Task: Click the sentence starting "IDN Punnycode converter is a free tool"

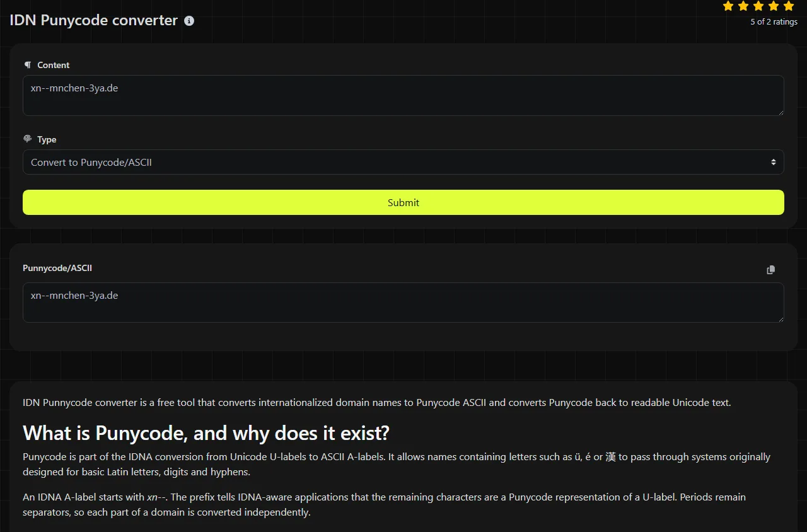Action: pos(377,403)
